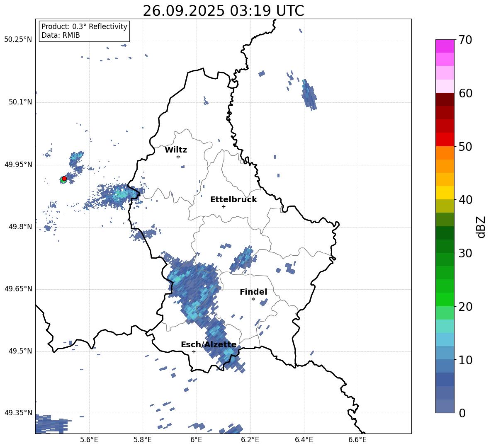Click the Esch/Alzette city label
This screenshot has height=448, width=491.
[209, 345]
